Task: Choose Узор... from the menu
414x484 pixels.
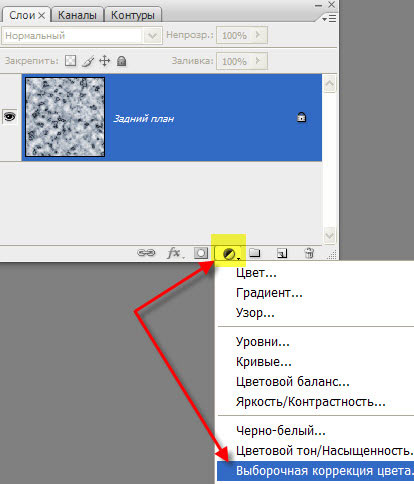Action: pyautogui.click(x=255, y=313)
